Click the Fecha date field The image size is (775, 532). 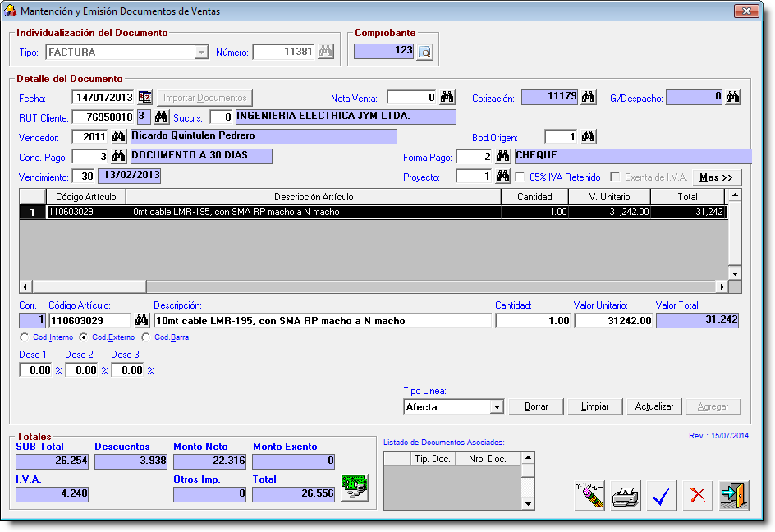point(103,98)
